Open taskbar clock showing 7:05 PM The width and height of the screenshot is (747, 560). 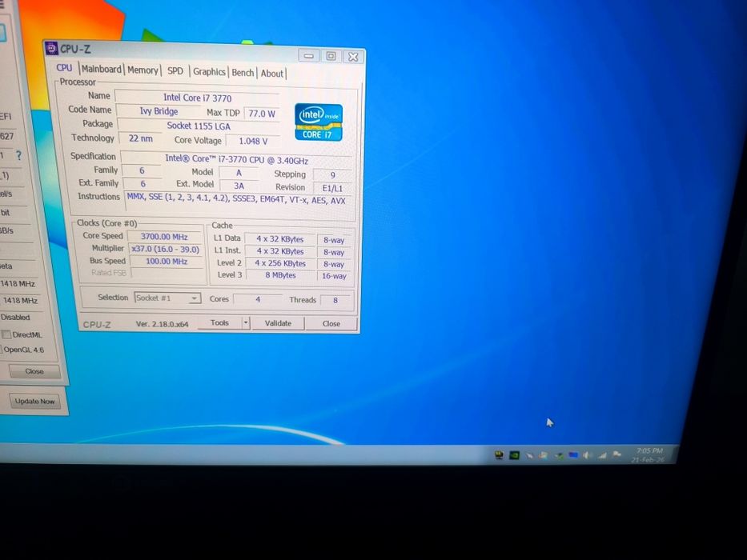[648, 455]
